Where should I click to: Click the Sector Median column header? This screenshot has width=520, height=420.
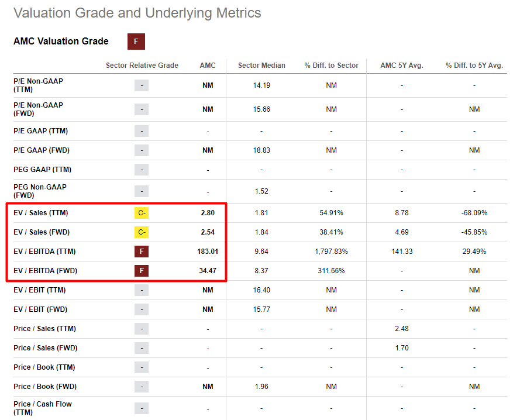(x=261, y=66)
